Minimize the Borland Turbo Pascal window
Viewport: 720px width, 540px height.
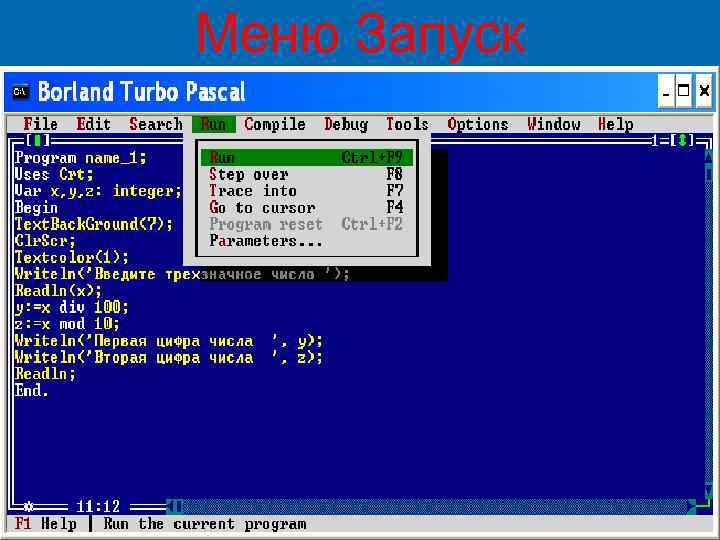pos(666,91)
